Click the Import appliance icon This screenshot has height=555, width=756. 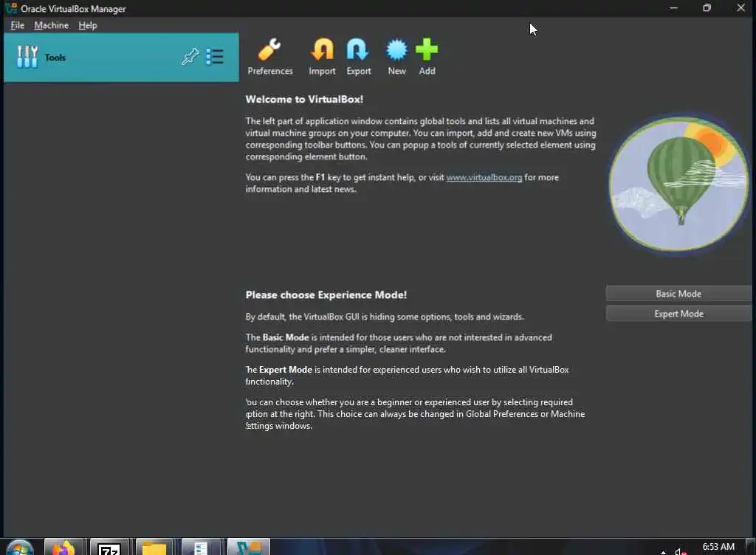pyautogui.click(x=322, y=57)
